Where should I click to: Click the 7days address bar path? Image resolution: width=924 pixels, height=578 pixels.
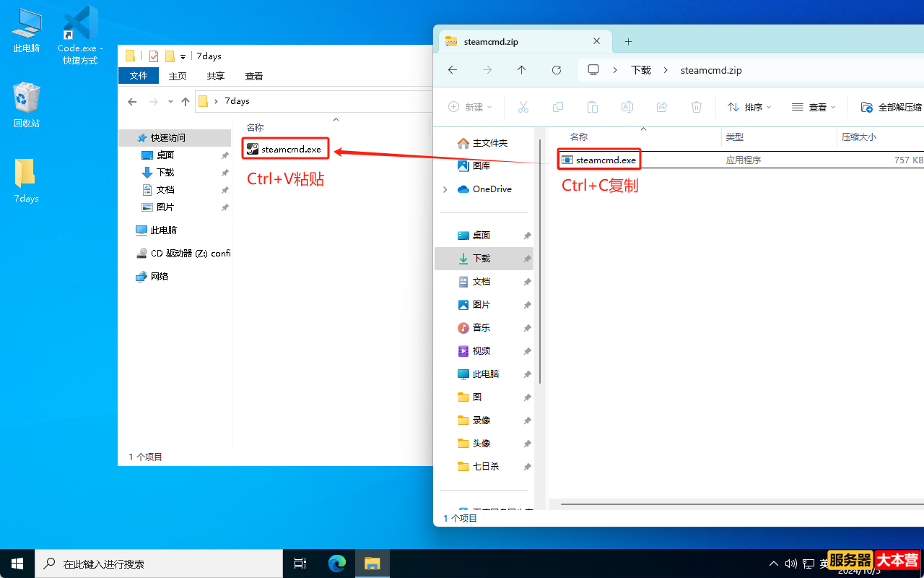237,101
